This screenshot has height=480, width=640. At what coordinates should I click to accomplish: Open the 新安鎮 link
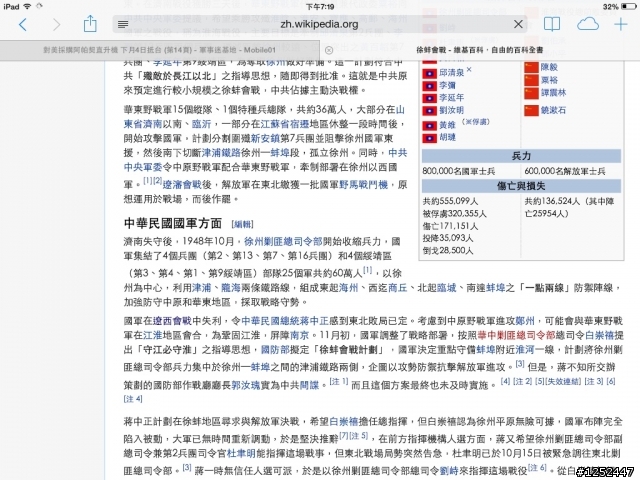click(x=265, y=138)
